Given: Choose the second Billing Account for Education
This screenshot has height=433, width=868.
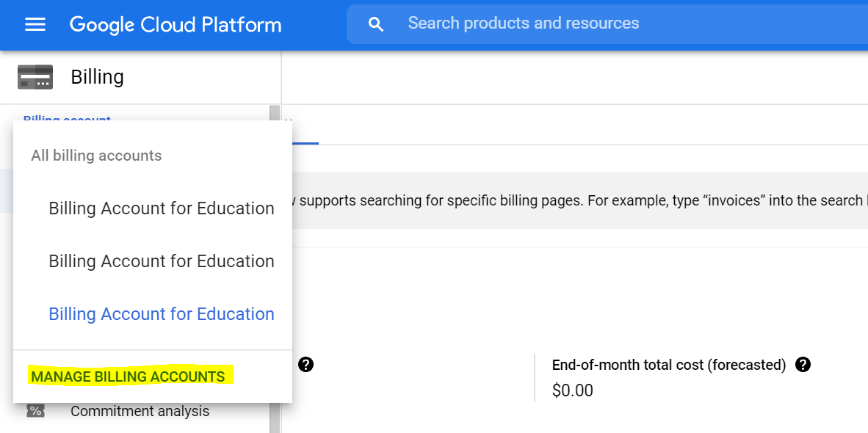Looking at the screenshot, I should pos(161,261).
